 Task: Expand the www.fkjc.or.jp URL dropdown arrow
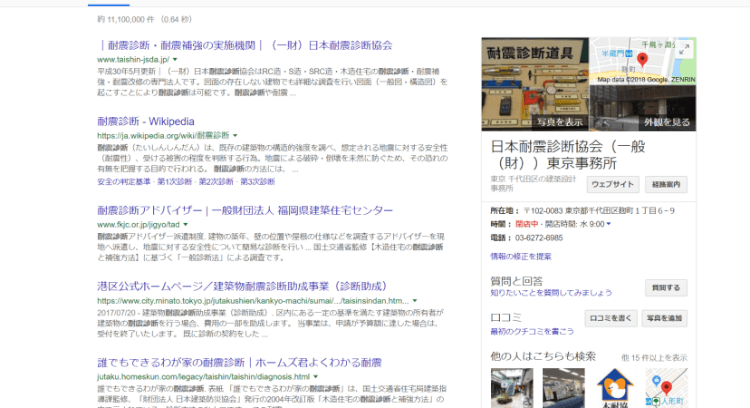pyautogui.click(x=186, y=224)
